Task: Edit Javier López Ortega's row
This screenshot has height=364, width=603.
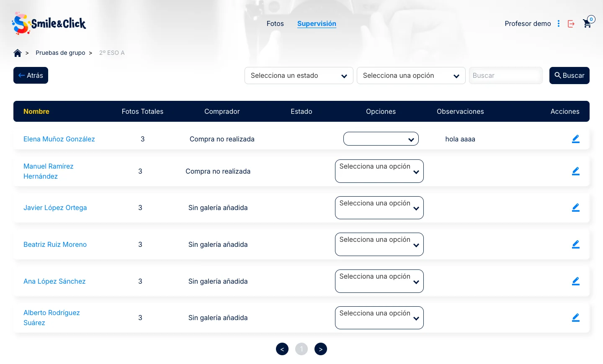Action: tap(576, 208)
